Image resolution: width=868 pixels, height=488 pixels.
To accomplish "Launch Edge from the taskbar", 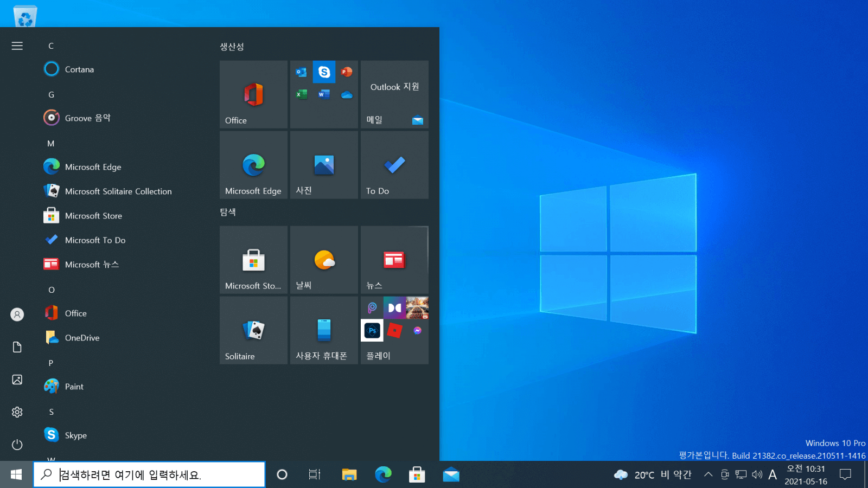I will point(383,474).
